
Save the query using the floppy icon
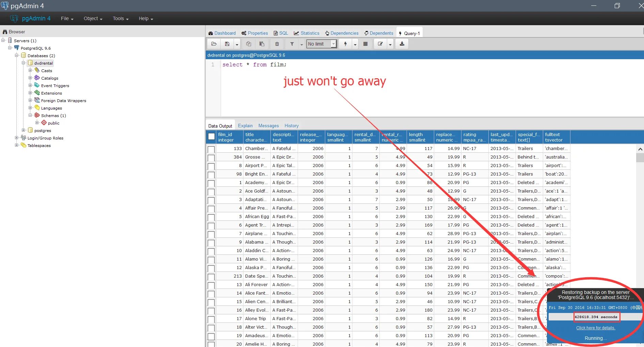[x=227, y=44]
